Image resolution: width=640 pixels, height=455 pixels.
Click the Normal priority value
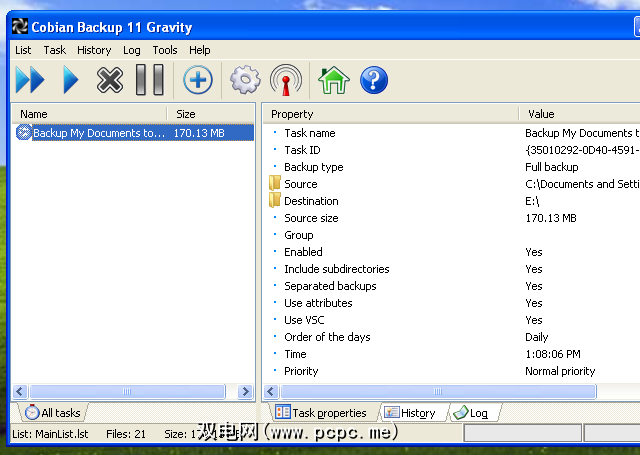(560, 371)
